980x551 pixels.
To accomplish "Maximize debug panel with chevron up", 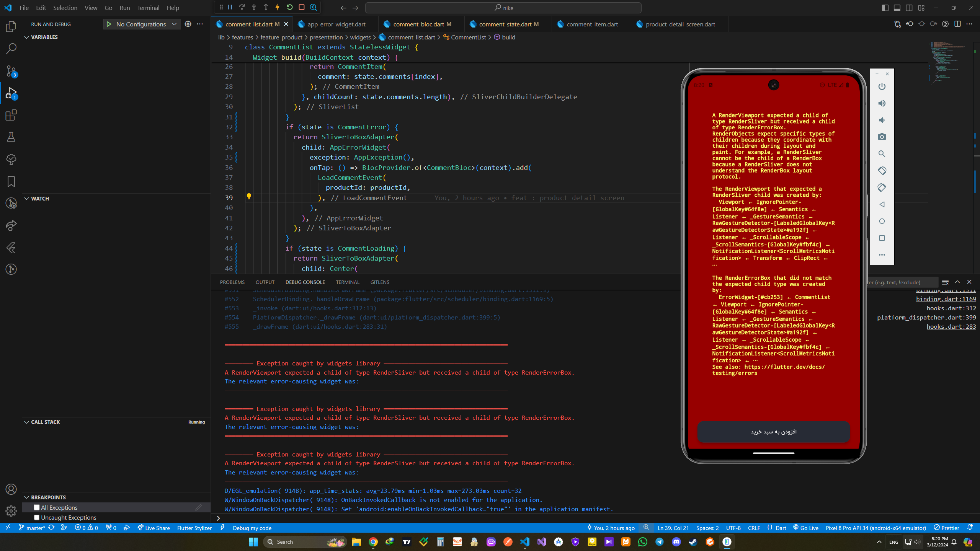I will [x=957, y=282].
